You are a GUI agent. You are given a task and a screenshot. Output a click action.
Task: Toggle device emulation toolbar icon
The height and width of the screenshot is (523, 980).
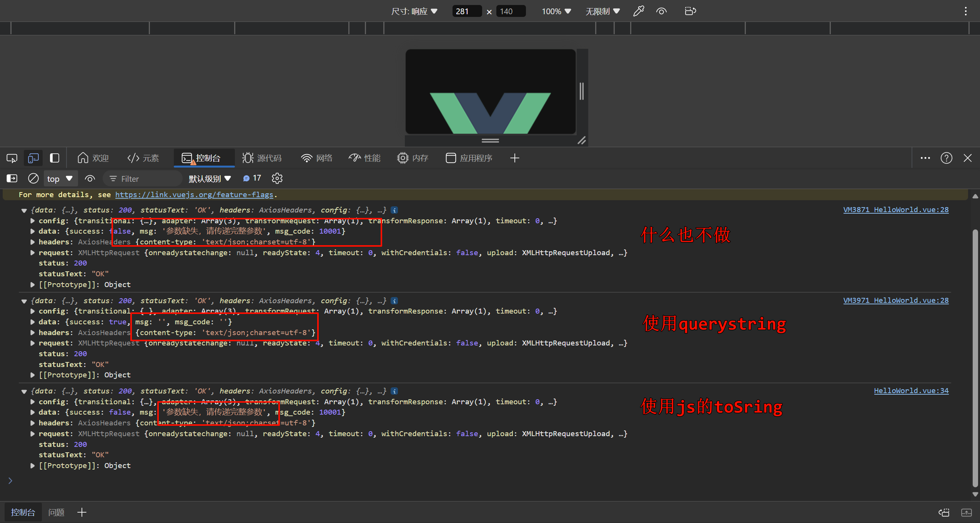point(33,158)
